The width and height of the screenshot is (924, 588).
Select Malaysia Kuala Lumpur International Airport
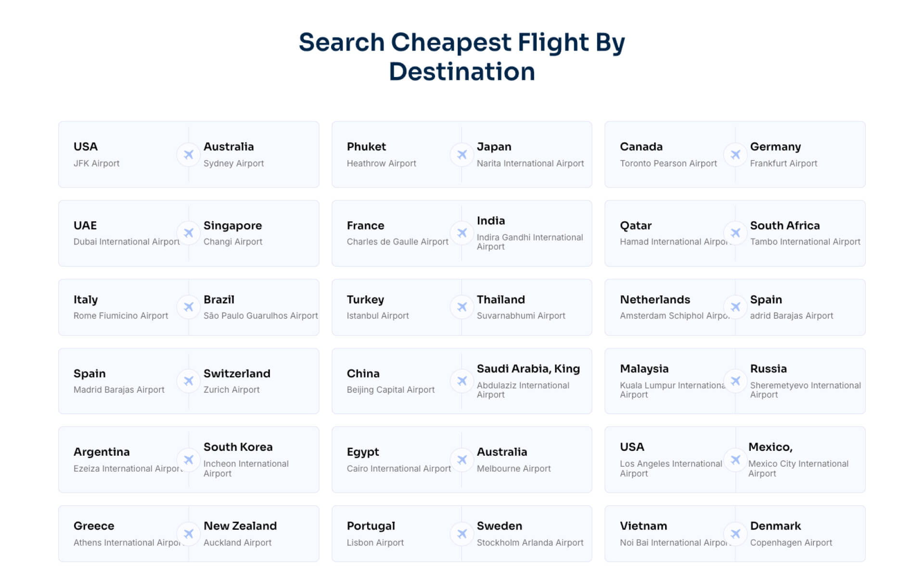(672, 381)
